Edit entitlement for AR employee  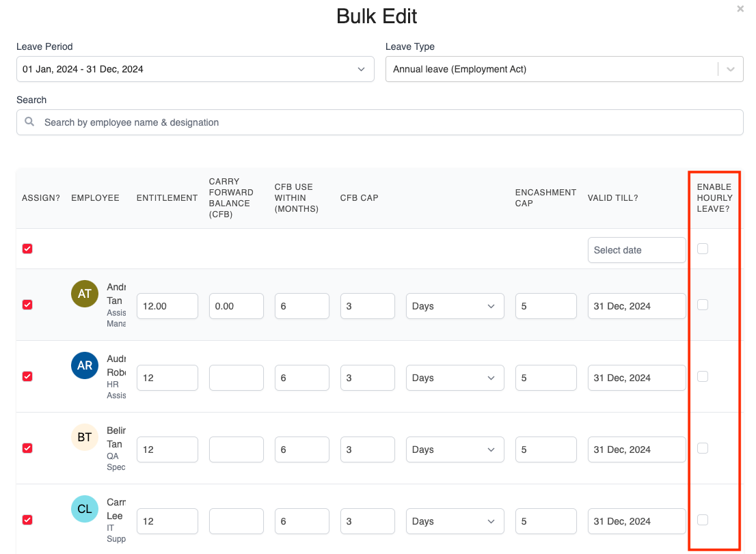pyautogui.click(x=167, y=378)
